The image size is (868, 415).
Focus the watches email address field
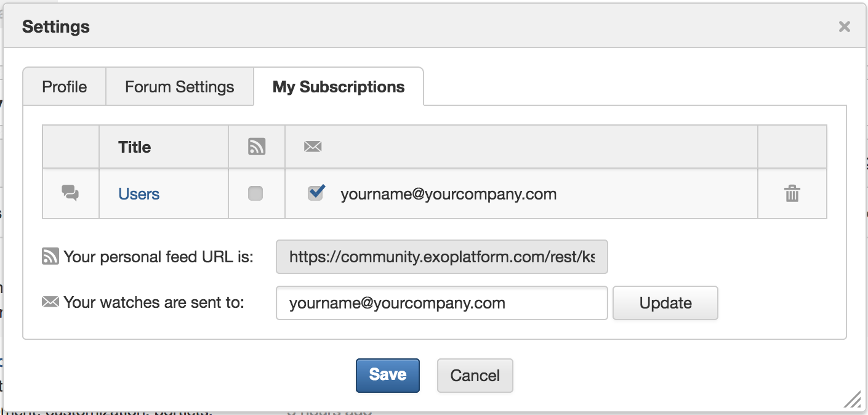442,303
